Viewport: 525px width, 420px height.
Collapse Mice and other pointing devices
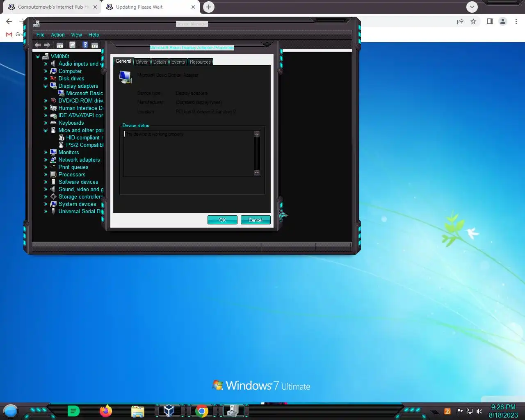pyautogui.click(x=46, y=130)
